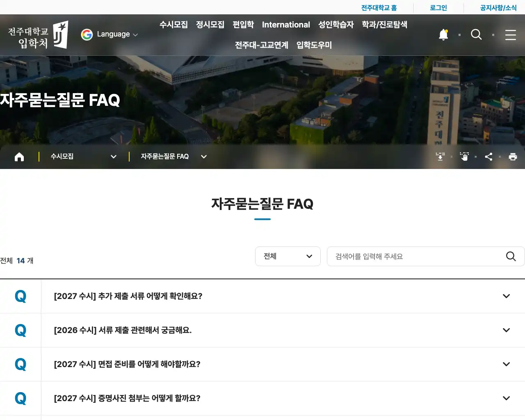Expand the 서류 제출 관련해서 question chevron
This screenshot has height=420, width=525.
507,330
